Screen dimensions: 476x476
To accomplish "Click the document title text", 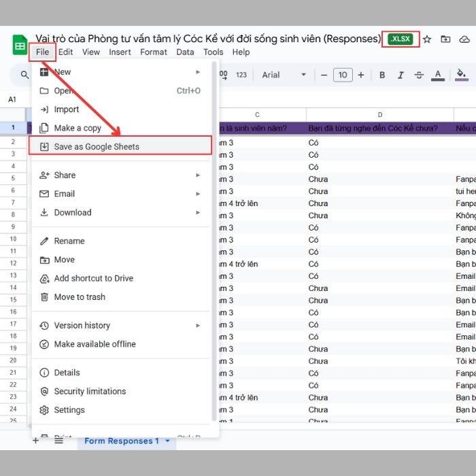I will (208, 39).
